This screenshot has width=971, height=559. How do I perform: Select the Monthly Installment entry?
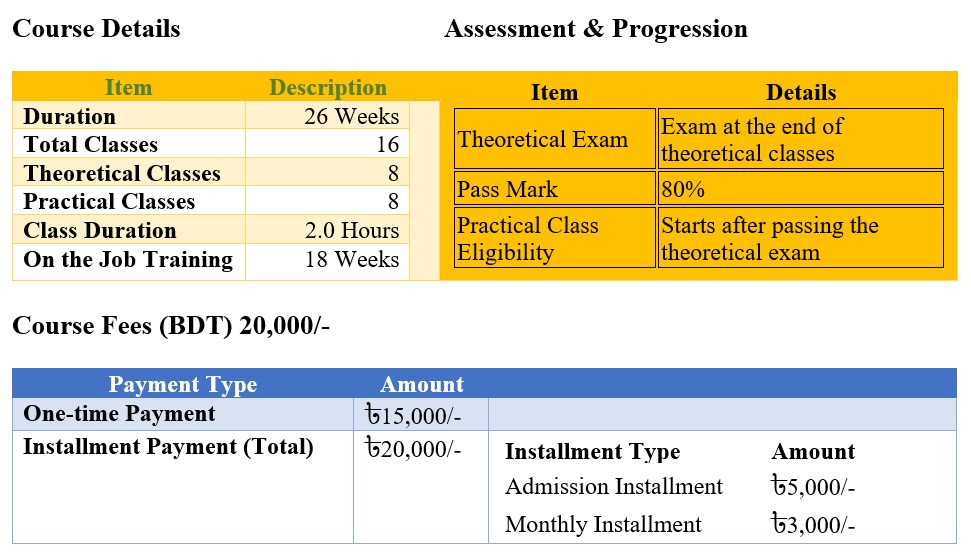point(603,525)
